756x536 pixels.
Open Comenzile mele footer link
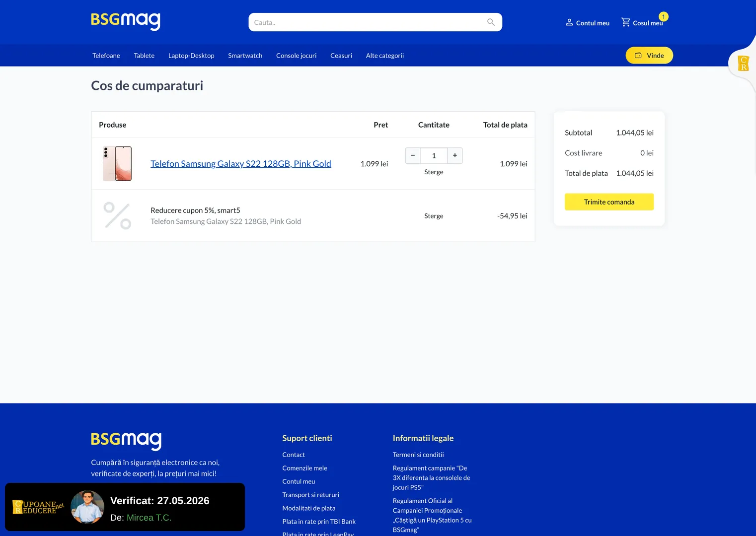304,468
